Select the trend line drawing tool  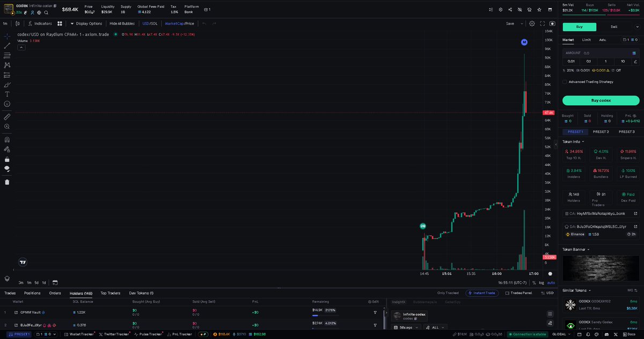coord(7,46)
